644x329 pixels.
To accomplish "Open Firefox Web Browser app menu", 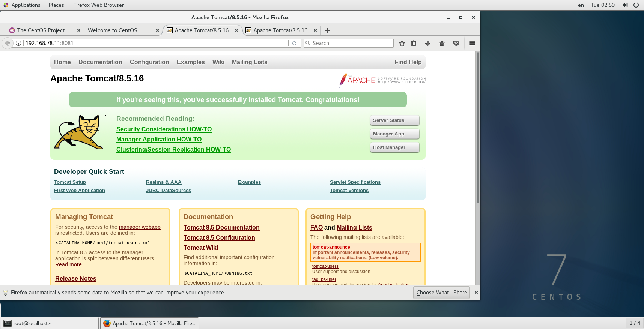I will coord(98,5).
